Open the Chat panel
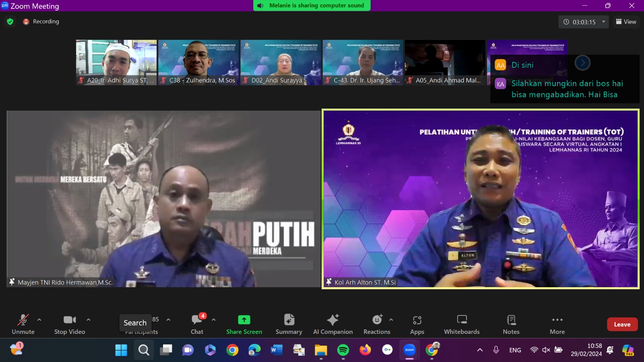The width and height of the screenshot is (644, 362). [197, 324]
